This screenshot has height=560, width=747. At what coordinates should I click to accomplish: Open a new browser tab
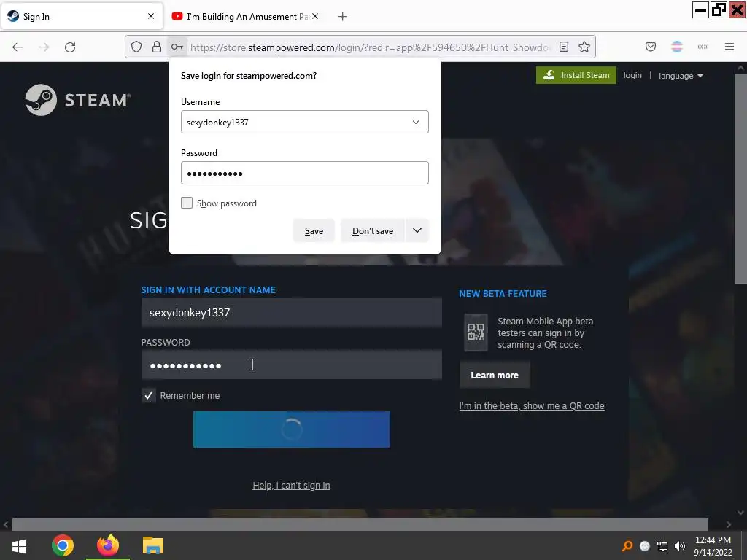(x=343, y=16)
